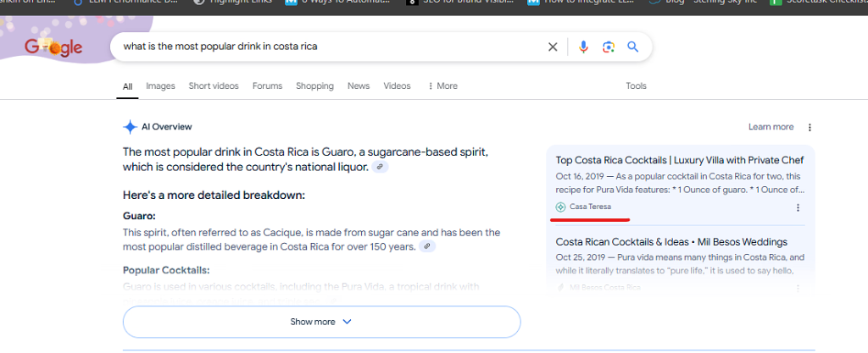Switch to the Forums tab

pyautogui.click(x=267, y=86)
